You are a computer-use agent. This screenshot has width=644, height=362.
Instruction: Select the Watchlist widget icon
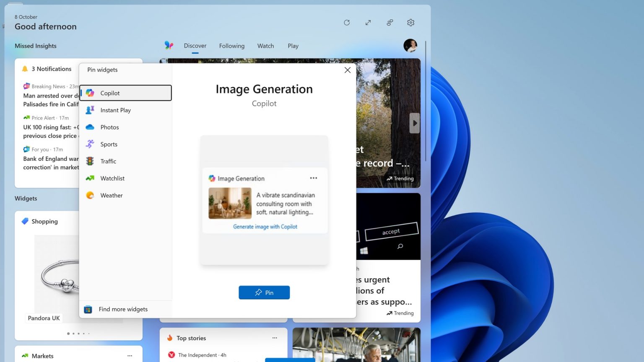tap(90, 178)
